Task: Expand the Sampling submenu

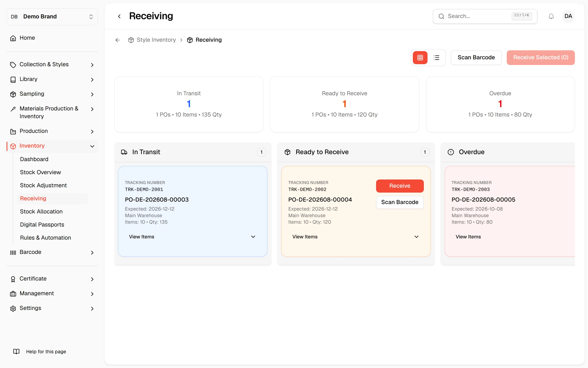Action: click(92, 94)
